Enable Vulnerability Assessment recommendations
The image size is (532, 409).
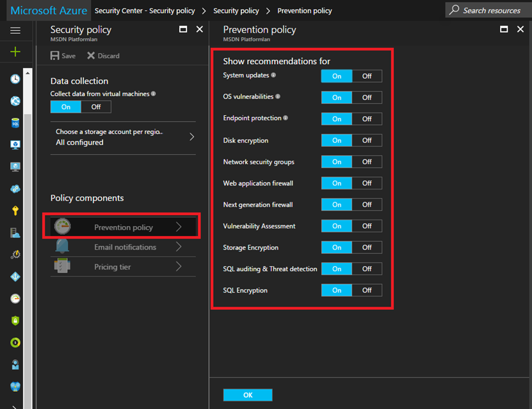pos(337,226)
